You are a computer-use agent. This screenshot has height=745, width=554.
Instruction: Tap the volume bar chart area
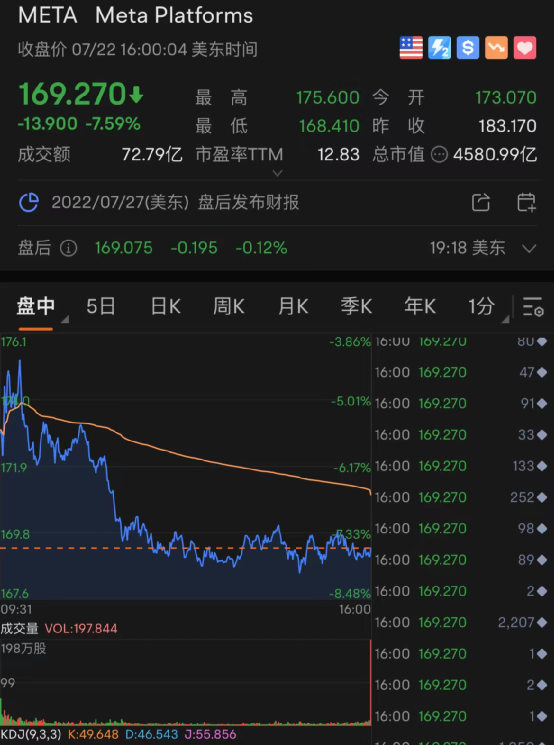tap(185, 682)
